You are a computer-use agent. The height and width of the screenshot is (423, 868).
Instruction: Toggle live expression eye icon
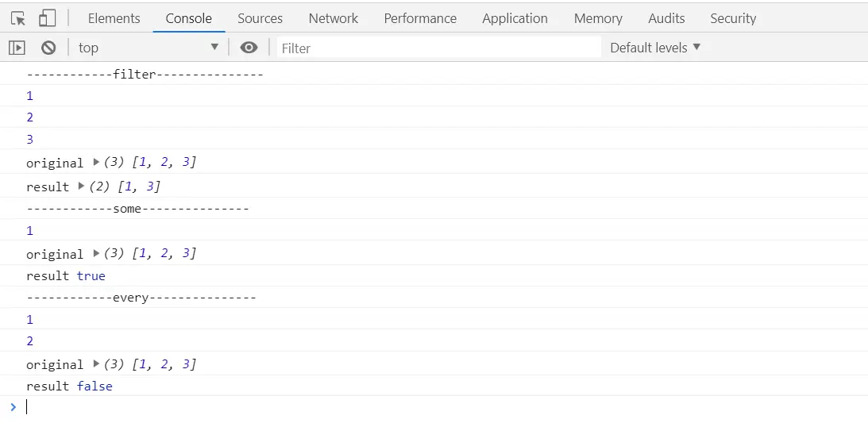tap(249, 48)
